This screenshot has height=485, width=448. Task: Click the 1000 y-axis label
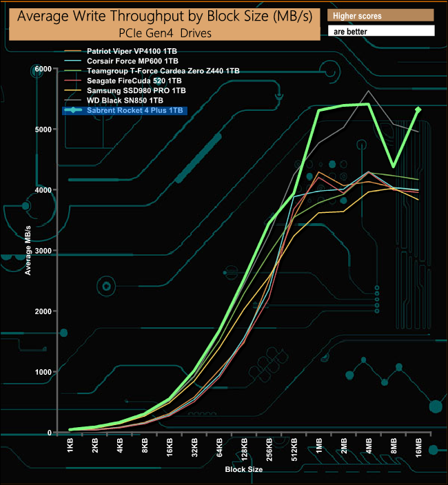tap(43, 372)
